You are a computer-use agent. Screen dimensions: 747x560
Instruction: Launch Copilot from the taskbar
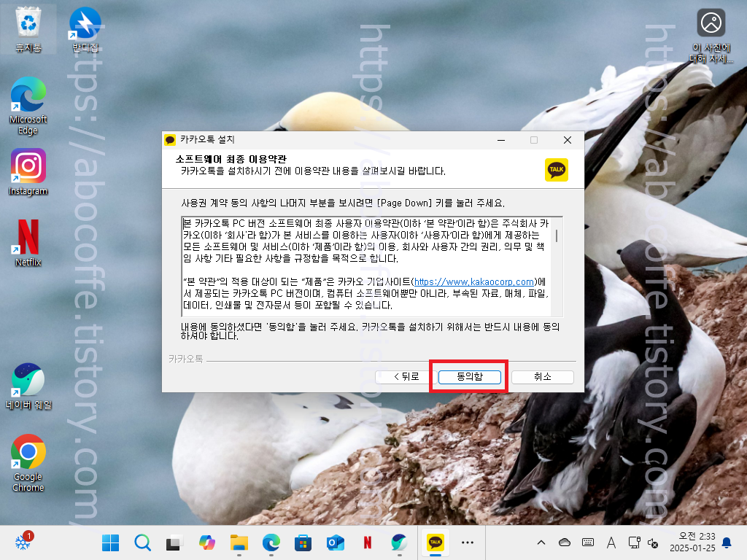click(x=206, y=542)
